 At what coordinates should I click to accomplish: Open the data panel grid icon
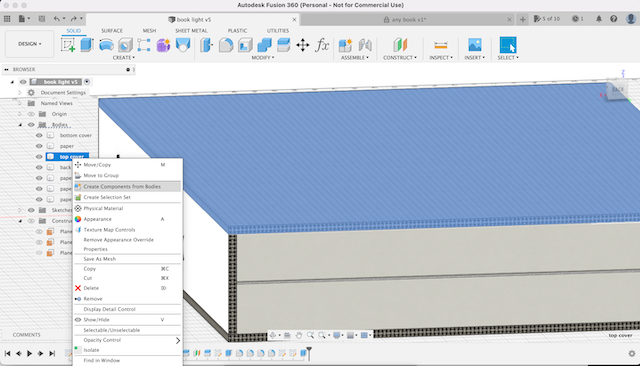tap(7, 19)
